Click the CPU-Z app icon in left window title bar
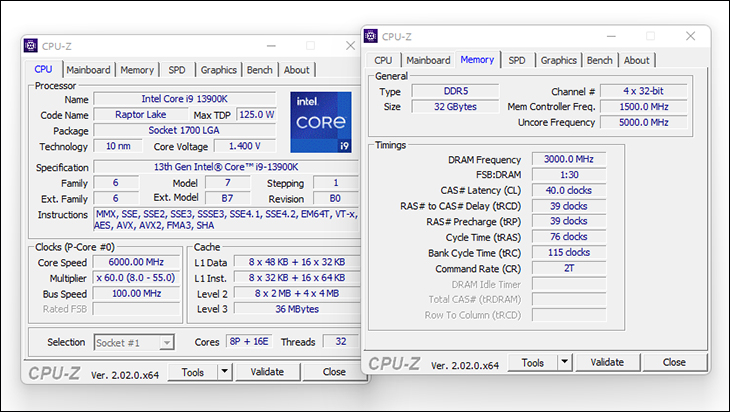 point(31,45)
